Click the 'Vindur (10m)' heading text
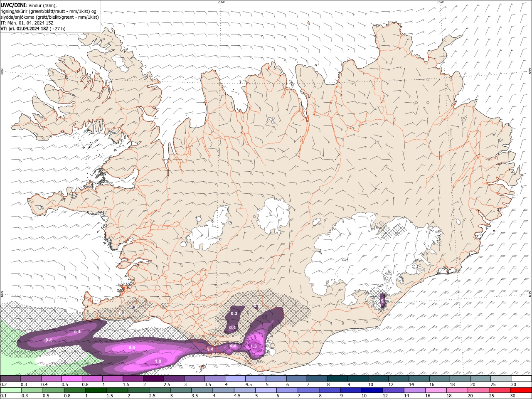Image resolution: width=532 pixels, height=399 pixels. point(42,5)
